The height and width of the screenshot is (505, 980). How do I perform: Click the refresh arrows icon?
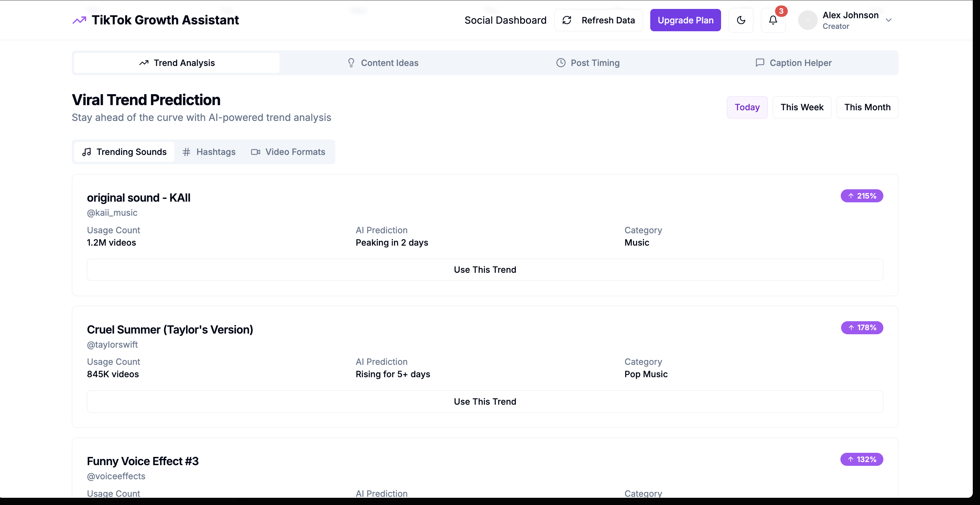coord(567,20)
